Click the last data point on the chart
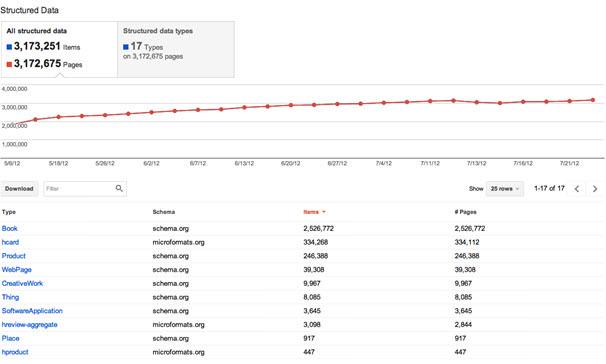606x364 pixels. click(593, 100)
